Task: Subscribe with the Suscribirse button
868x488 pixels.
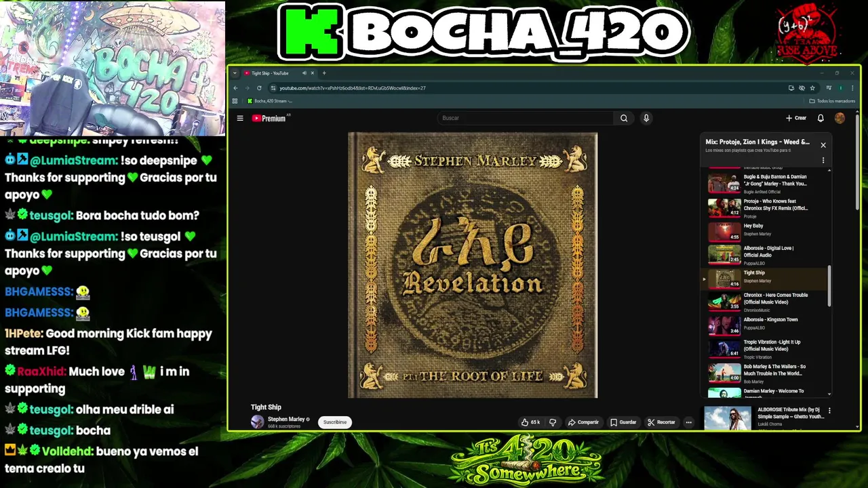Action: point(335,422)
